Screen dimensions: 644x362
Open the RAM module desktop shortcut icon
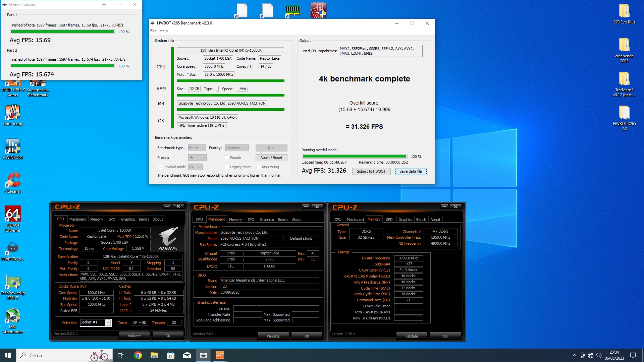[292, 11]
